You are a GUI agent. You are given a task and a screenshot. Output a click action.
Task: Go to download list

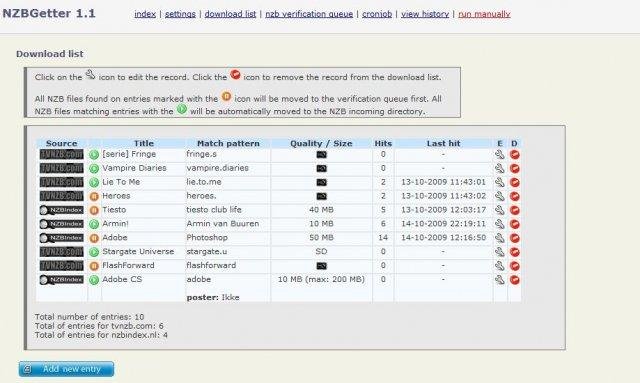tap(230, 14)
